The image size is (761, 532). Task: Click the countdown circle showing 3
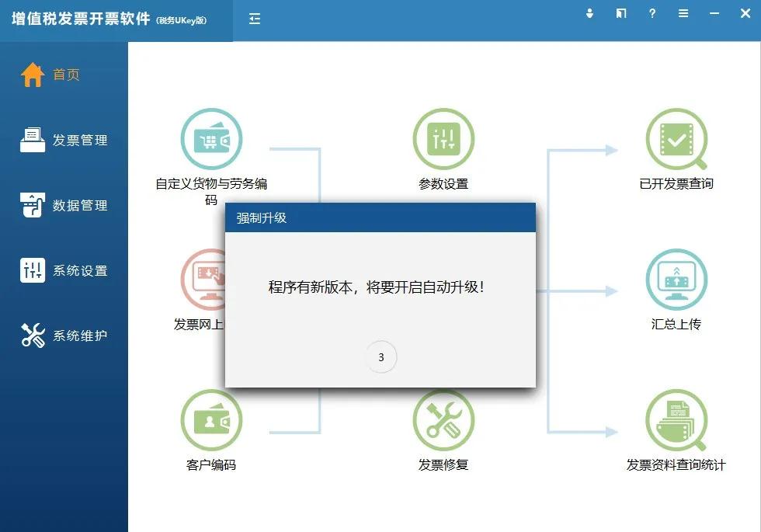click(x=380, y=356)
